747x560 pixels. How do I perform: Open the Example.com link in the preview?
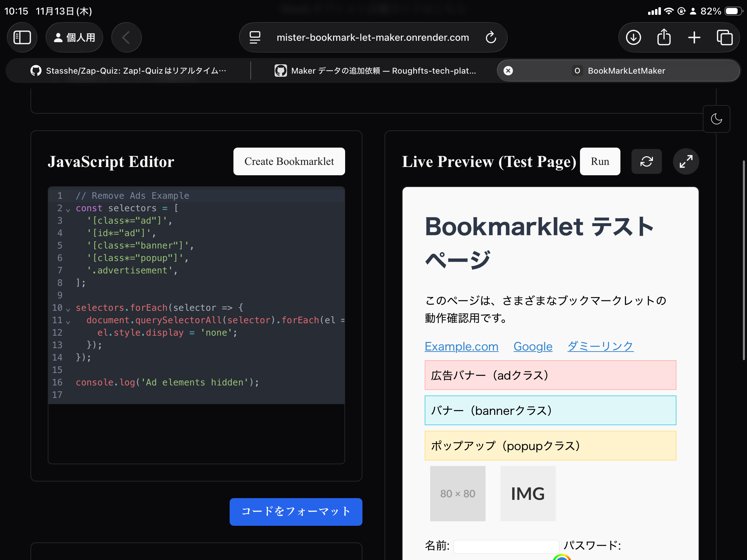coord(461,346)
